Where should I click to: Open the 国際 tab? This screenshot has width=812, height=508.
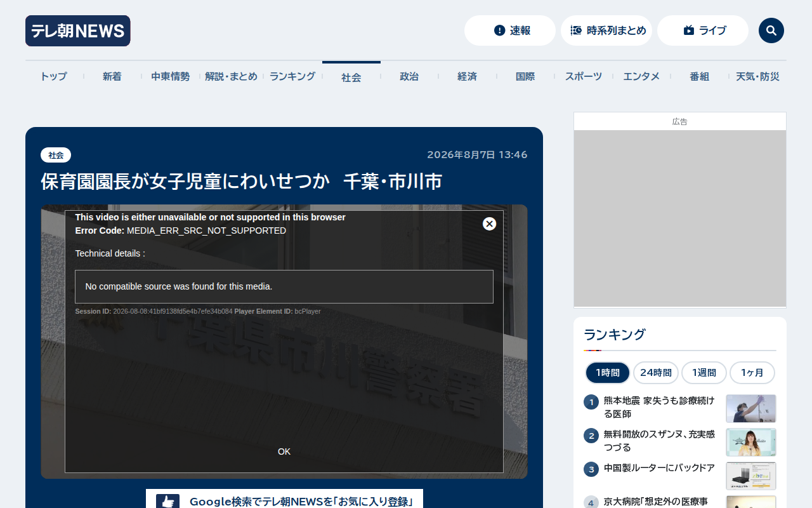coord(525,76)
